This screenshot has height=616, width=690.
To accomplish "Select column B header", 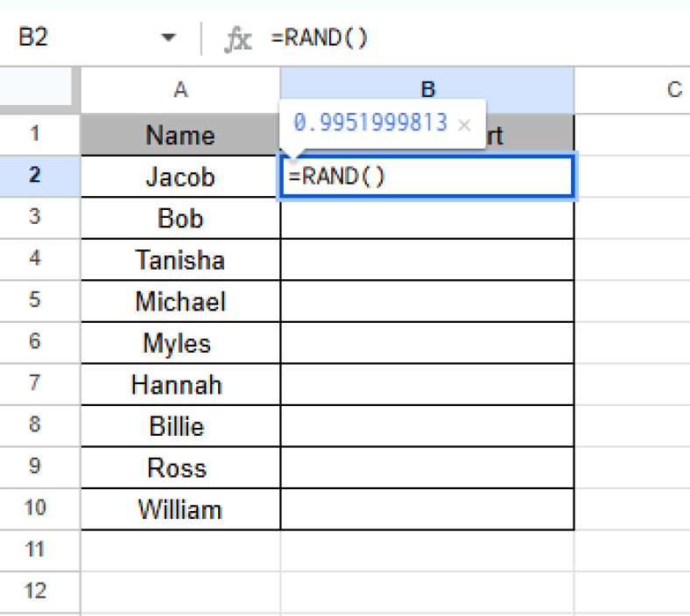I will [427, 88].
